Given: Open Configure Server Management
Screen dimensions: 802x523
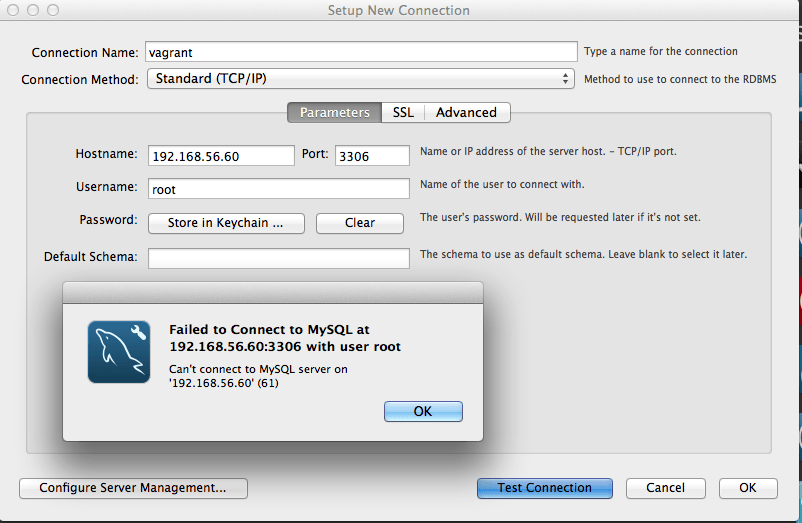Looking at the screenshot, I should 133,488.
